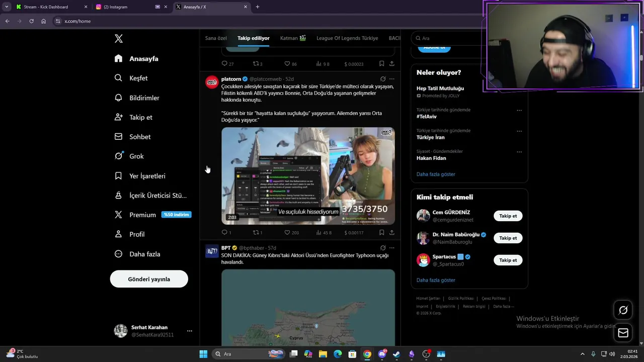The width and height of the screenshot is (644, 362).
Task: Play the platcorn video thumbnail
Action: tap(308, 175)
